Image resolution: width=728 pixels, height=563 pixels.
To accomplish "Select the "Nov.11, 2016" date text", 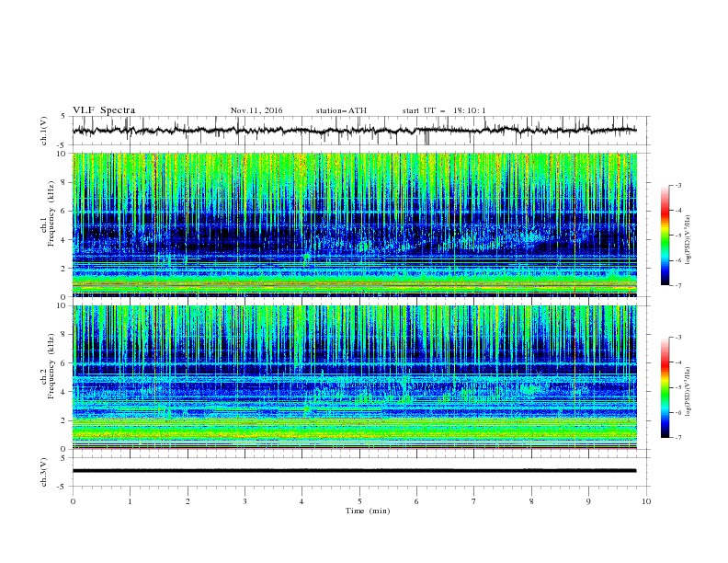I will click(x=256, y=110).
